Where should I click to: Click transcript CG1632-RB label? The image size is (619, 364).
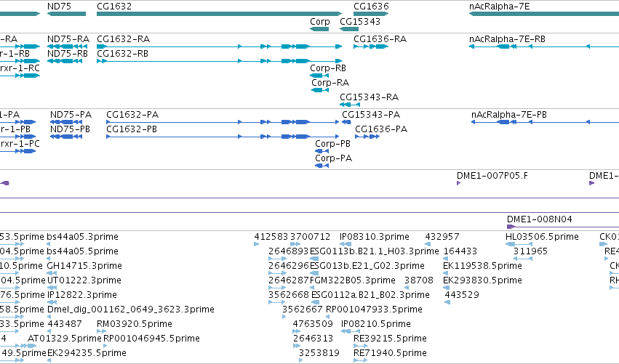point(122,53)
